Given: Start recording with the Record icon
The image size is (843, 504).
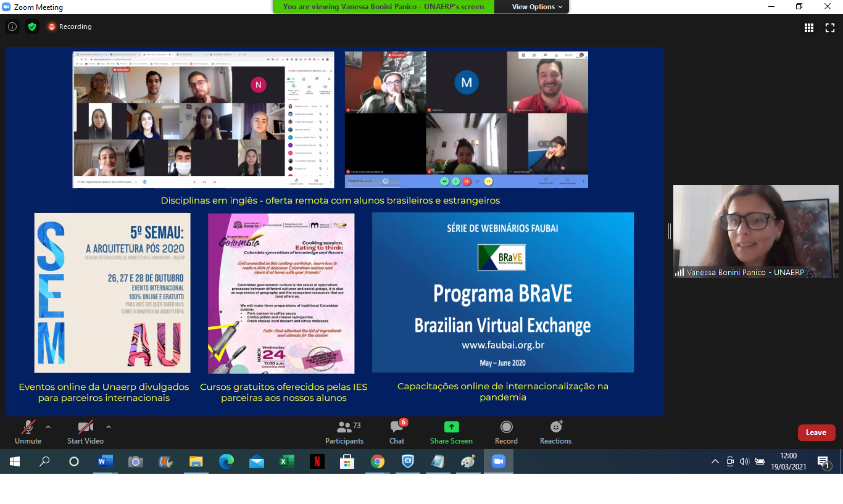Looking at the screenshot, I should 506,428.
